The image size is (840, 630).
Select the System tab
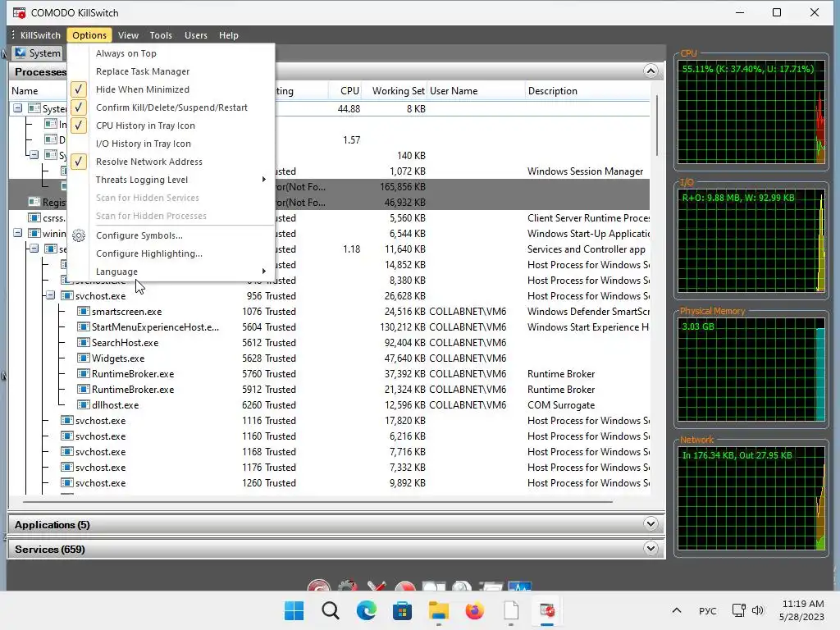pos(38,53)
